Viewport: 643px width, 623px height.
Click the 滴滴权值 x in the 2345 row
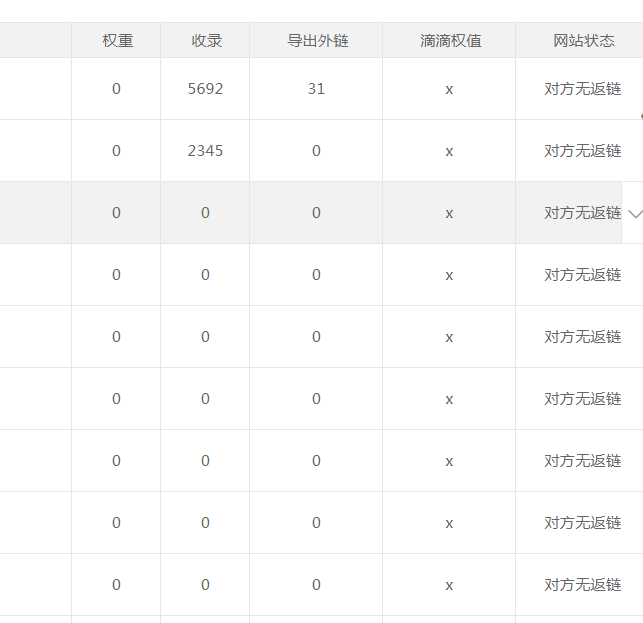pyautogui.click(x=449, y=151)
